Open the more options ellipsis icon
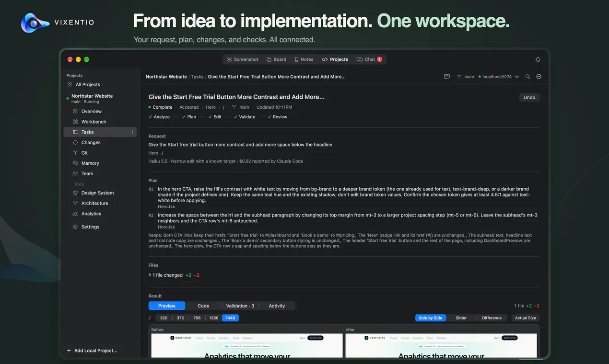609x364 pixels. [x=539, y=77]
